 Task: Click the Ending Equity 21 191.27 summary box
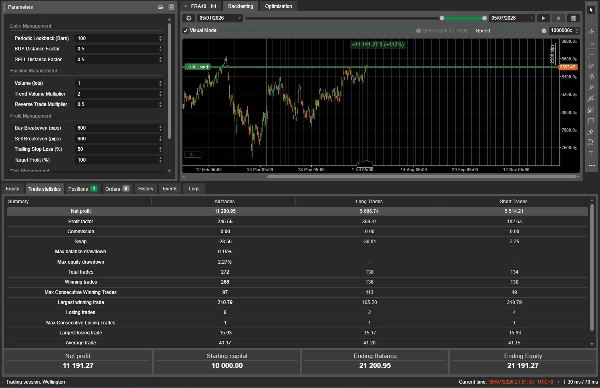point(523,361)
